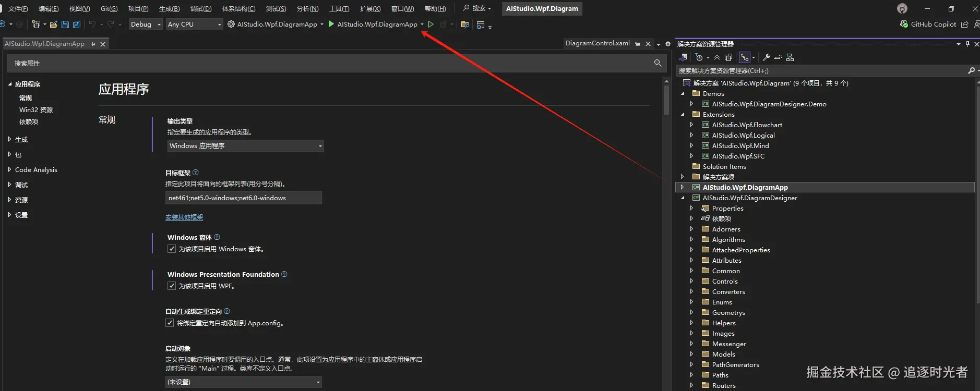
Task: Open the Startup object (未设置) dropdown
Action: [244, 382]
